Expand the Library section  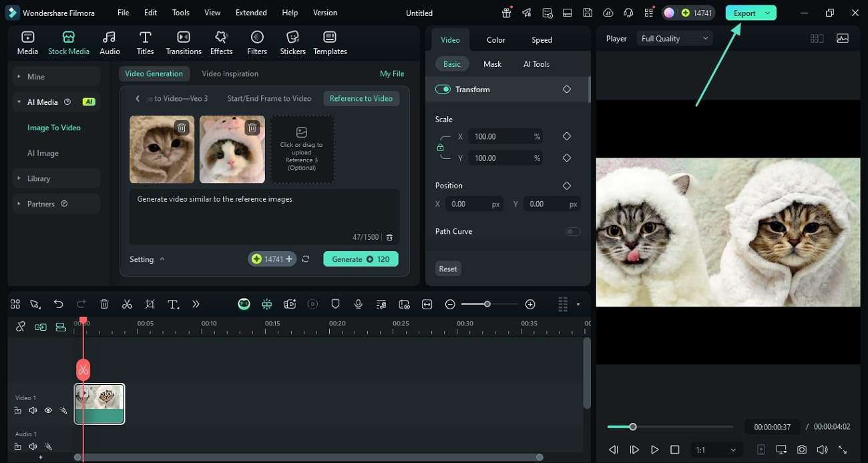pyautogui.click(x=56, y=178)
